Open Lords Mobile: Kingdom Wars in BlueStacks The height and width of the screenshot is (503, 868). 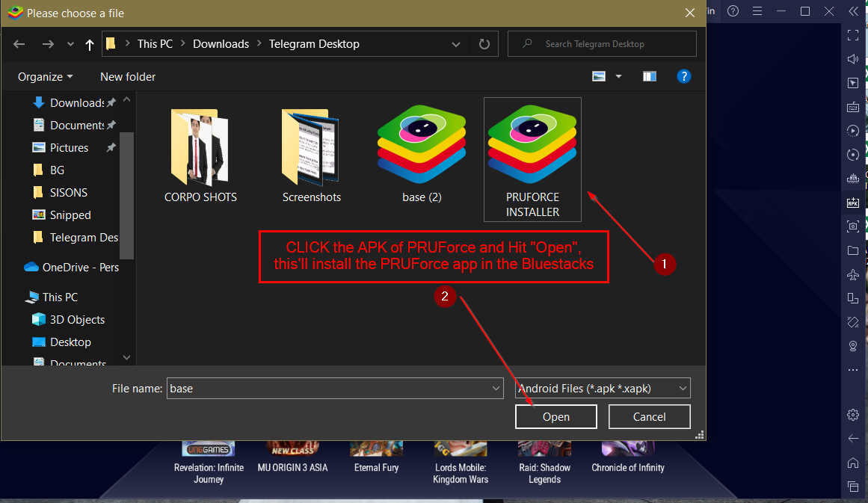[461, 463]
